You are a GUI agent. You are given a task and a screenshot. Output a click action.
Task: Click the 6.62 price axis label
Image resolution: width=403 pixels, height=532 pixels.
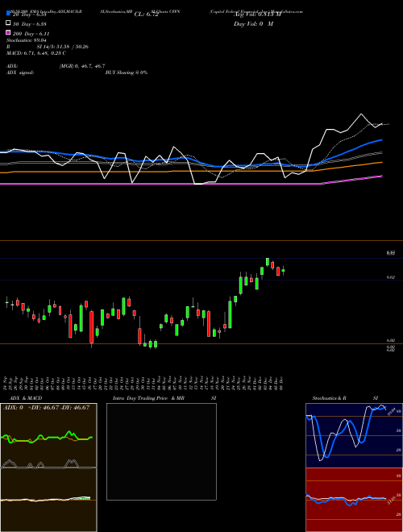point(390,277)
